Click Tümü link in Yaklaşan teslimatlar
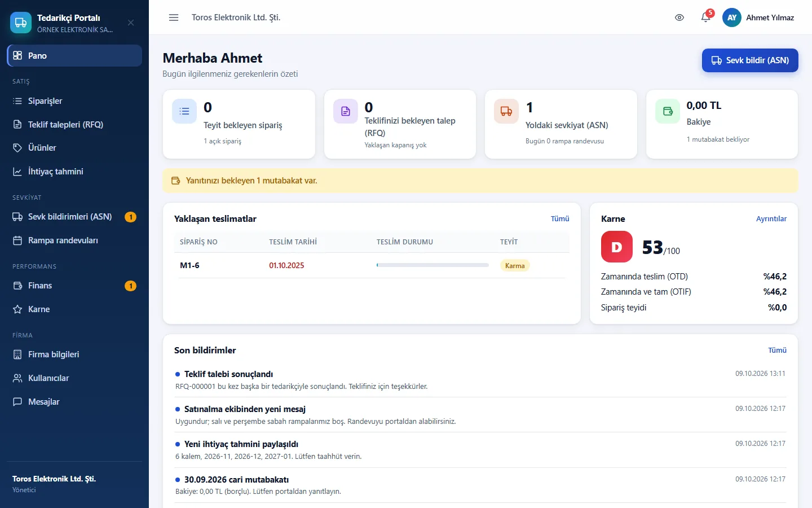This screenshot has height=508, width=812. click(560, 219)
